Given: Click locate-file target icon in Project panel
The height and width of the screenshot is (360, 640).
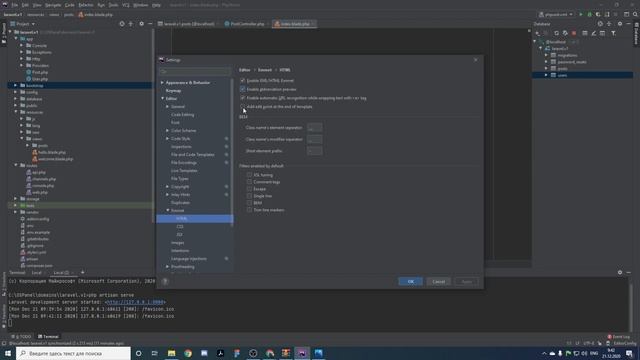Looking at the screenshot, I should coord(122,24).
